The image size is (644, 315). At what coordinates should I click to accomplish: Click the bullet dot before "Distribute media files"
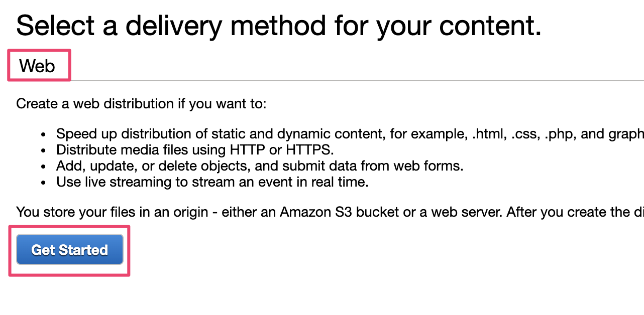point(45,150)
